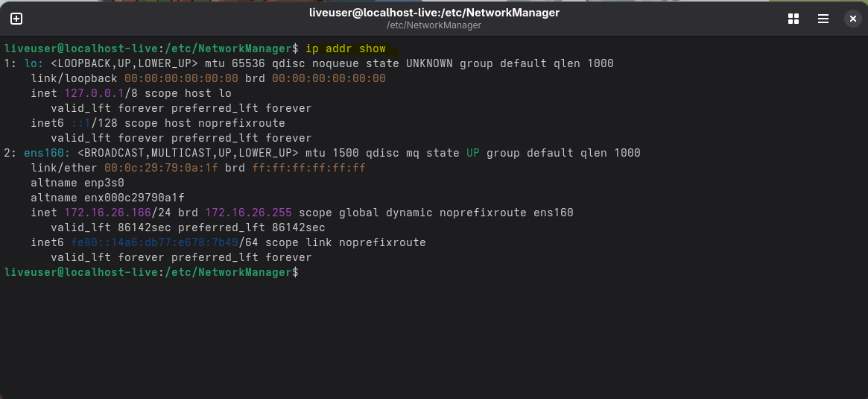Click the green UP state text

(x=473, y=153)
